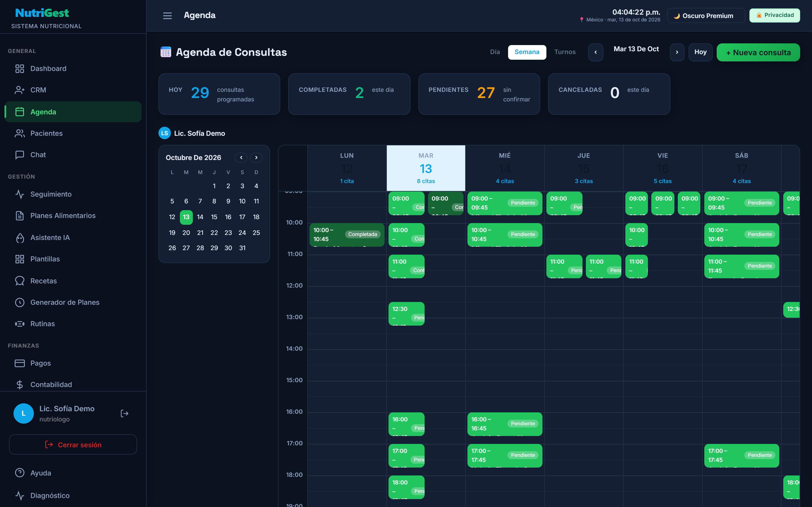
Task: Advance the mini calendar to next month
Action: pyautogui.click(x=256, y=158)
